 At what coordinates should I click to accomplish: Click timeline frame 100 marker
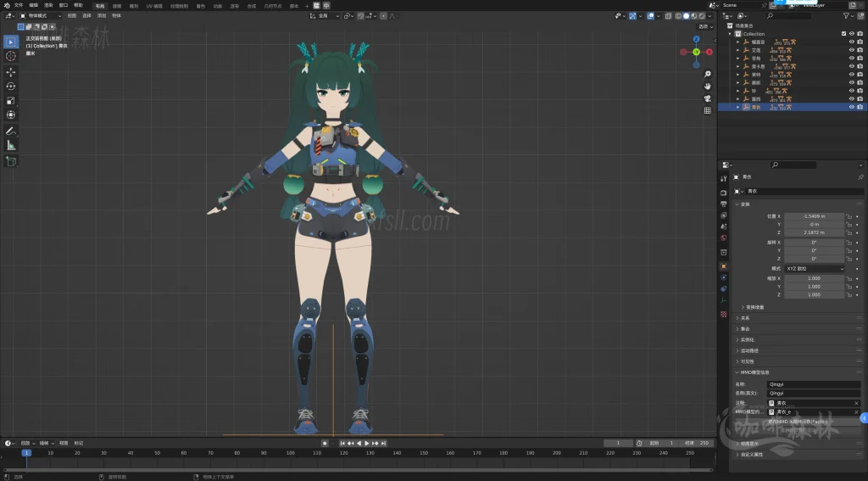tap(290, 453)
